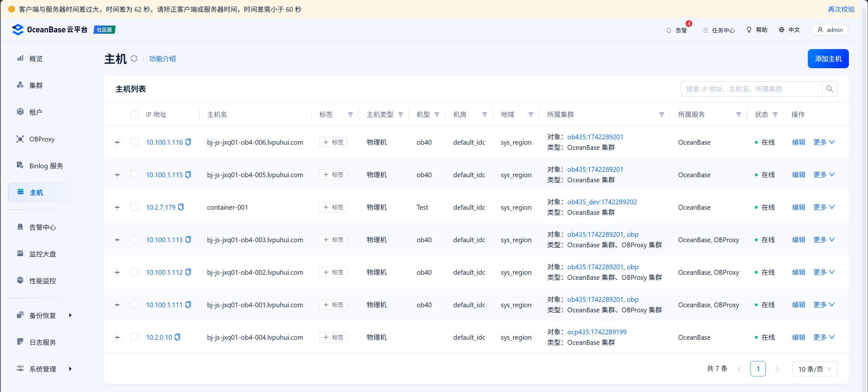
Task: Expand the 备份恢复 sidebar menu
Action: click(42, 315)
